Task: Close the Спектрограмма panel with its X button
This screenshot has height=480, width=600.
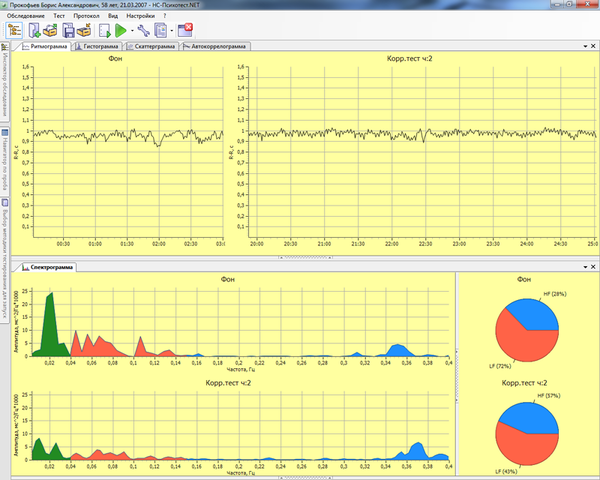Action: (593, 267)
